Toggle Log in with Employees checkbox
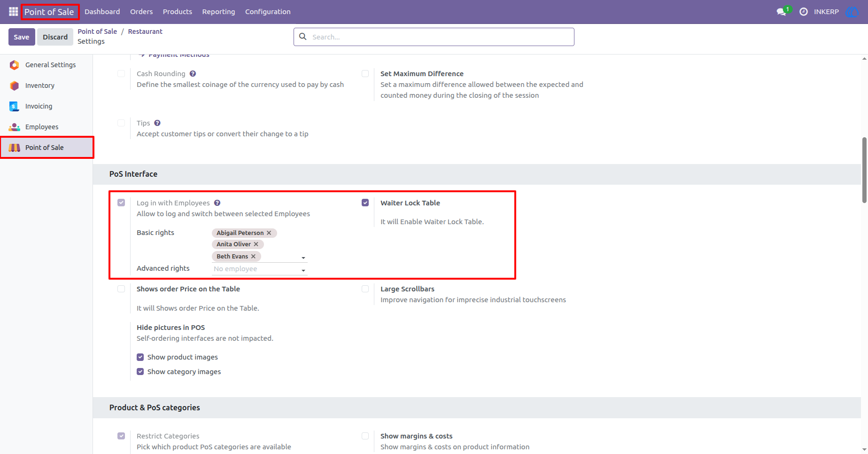 [121, 203]
